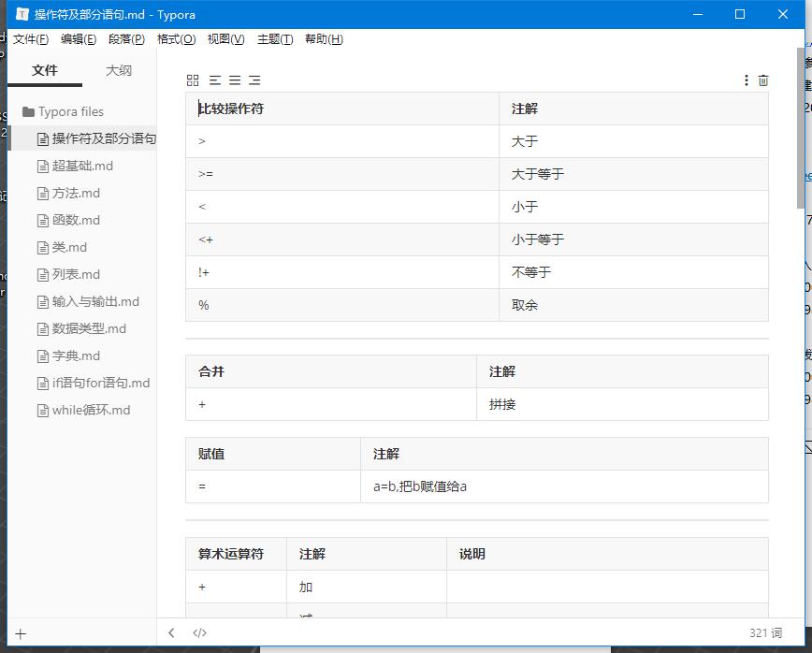Align table column center
The image size is (812, 653).
point(235,80)
